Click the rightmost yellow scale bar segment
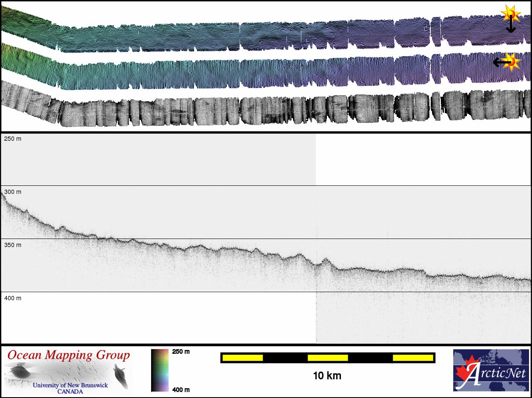This screenshot has height=398, width=532. click(x=413, y=358)
